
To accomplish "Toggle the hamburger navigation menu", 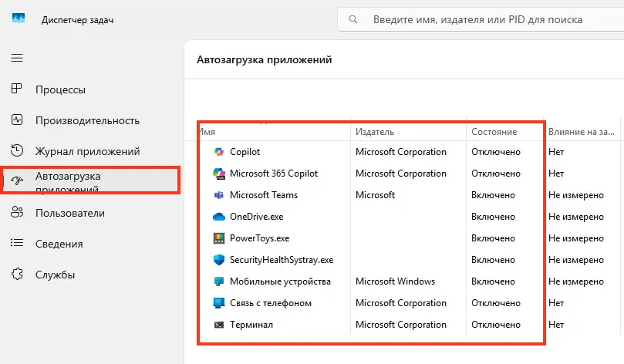I will click(17, 58).
